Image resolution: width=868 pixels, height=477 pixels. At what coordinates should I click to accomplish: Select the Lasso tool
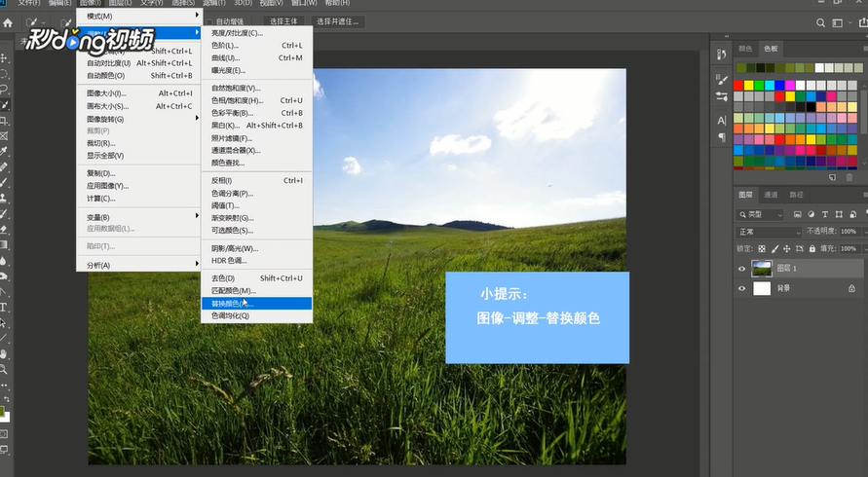(4, 90)
